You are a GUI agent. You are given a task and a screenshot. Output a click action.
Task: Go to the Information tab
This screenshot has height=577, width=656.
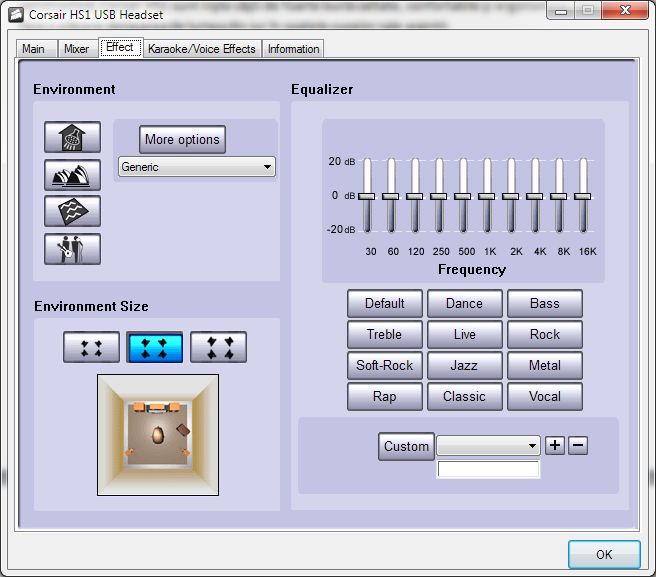(293, 49)
